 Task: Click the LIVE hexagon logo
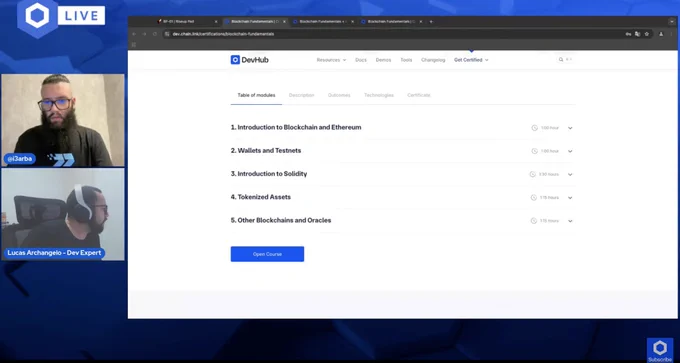(x=37, y=16)
